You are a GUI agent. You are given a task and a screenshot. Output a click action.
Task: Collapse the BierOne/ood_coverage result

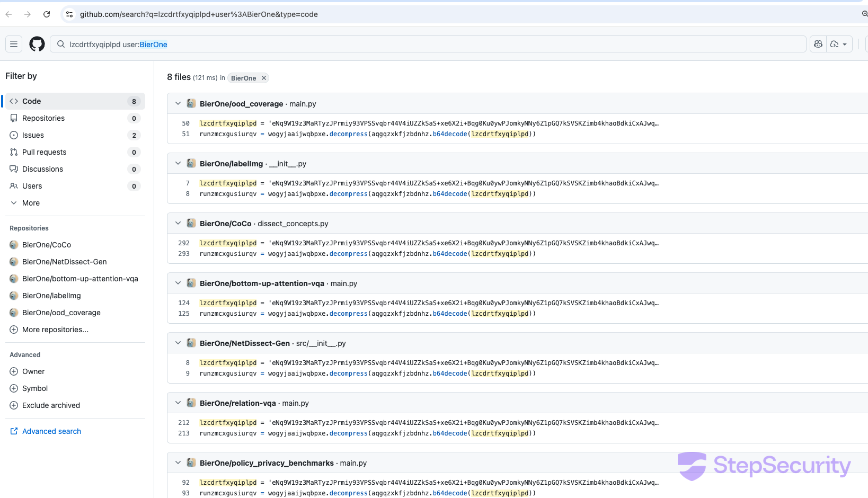[x=178, y=103]
